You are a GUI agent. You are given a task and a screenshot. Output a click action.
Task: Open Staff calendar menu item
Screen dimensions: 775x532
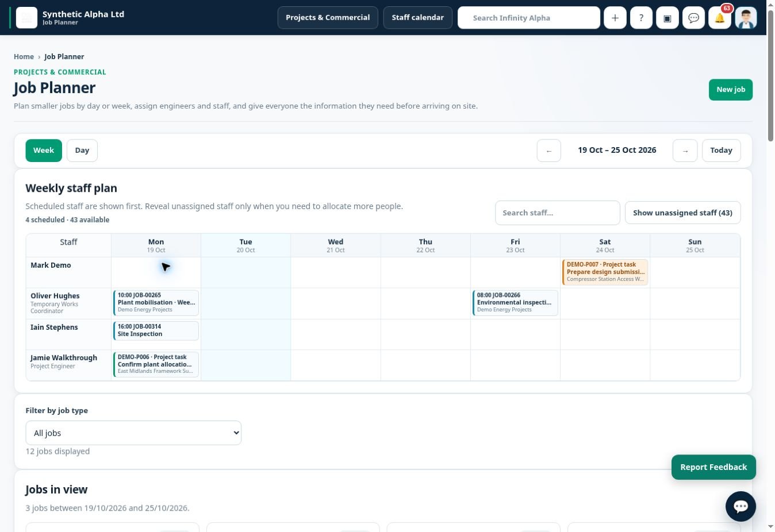417,18
